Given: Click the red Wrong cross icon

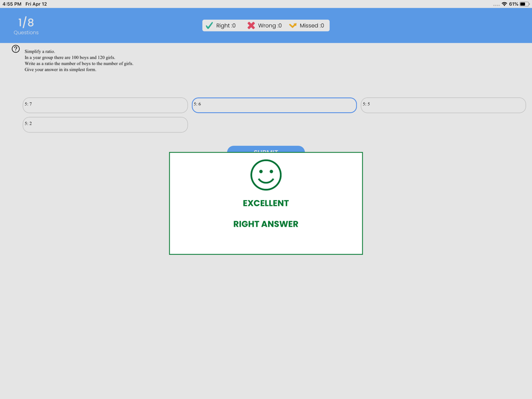Looking at the screenshot, I should (251, 26).
